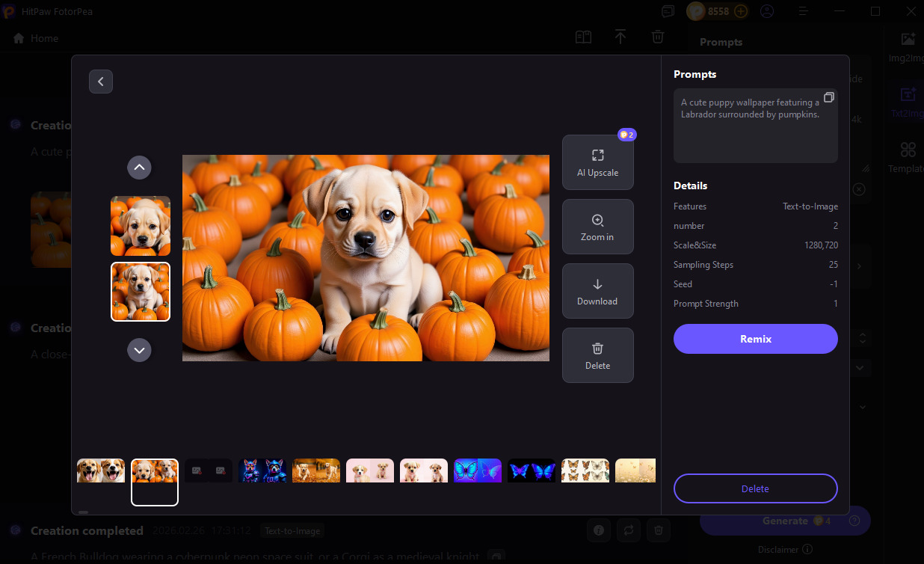Image resolution: width=924 pixels, height=564 pixels.
Task: Click the back arrow to exit image preview
Action: point(101,81)
